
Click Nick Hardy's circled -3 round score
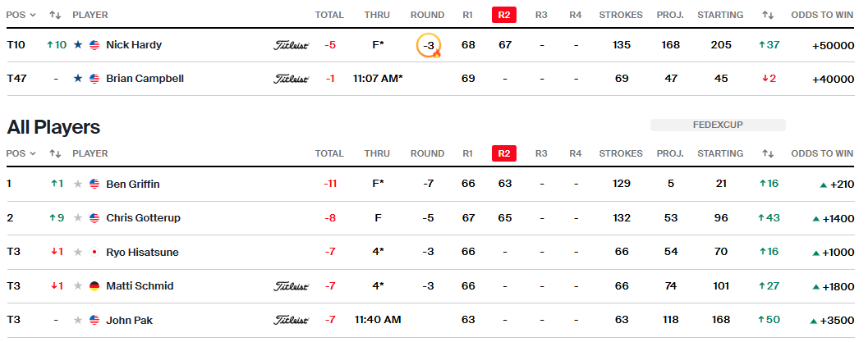coord(429,46)
